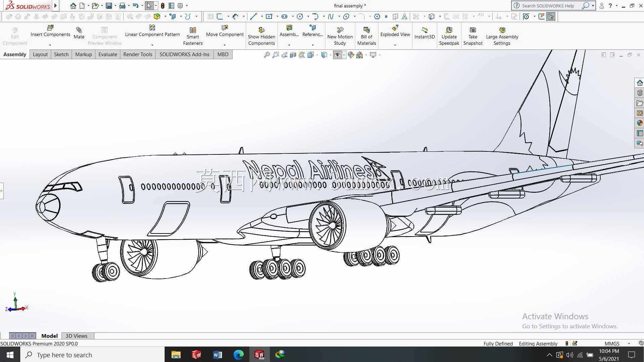Save the assembly with the floppy disk icon

109,6
